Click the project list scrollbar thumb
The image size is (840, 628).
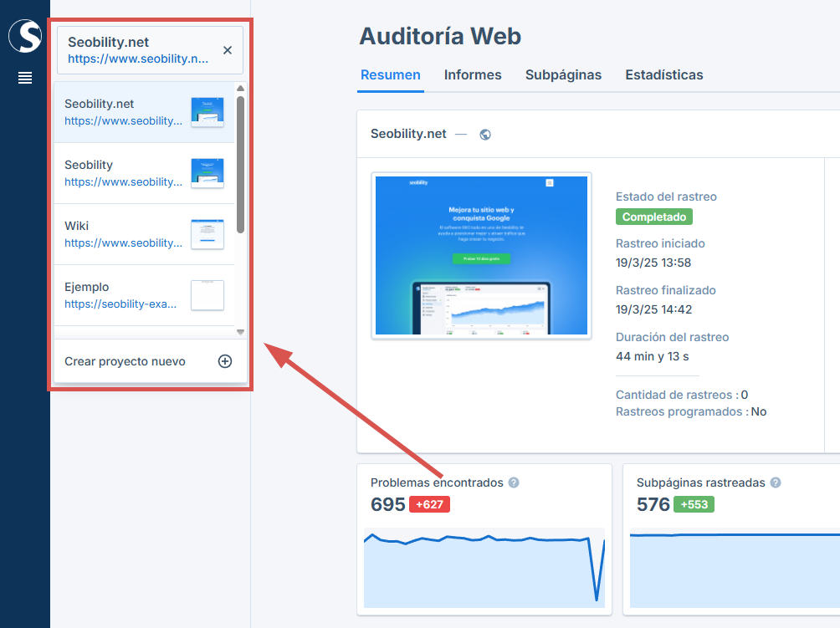pyautogui.click(x=240, y=165)
